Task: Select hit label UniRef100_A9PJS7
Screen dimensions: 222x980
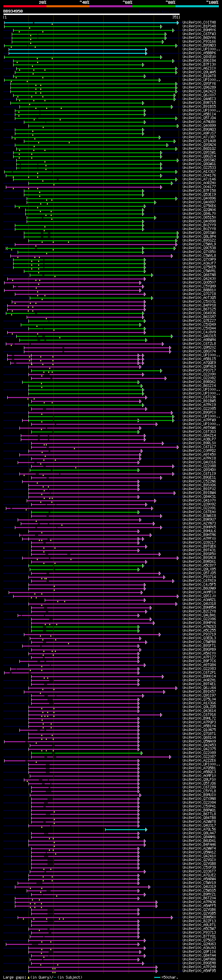Action: coord(199,133)
